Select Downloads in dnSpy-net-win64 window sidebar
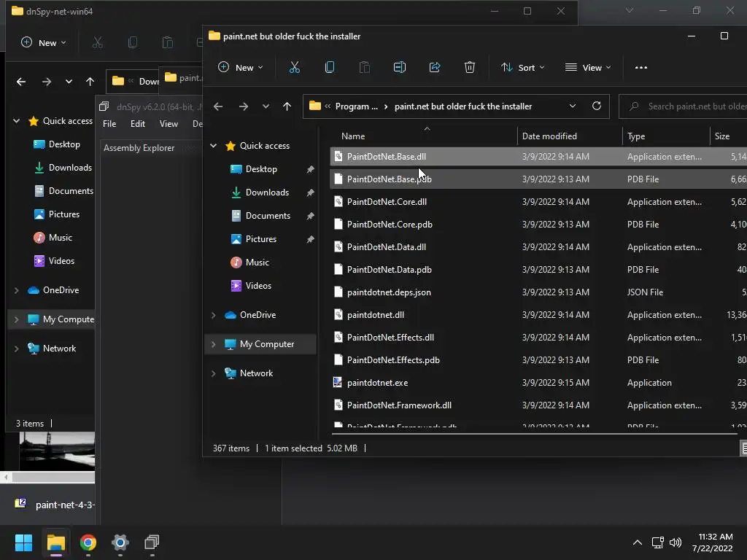 click(x=63, y=168)
